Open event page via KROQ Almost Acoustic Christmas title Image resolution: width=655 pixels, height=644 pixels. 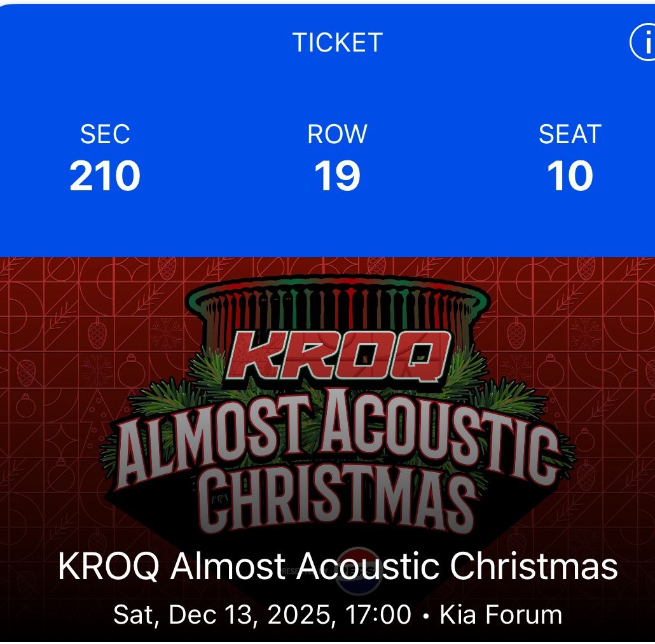[338, 564]
